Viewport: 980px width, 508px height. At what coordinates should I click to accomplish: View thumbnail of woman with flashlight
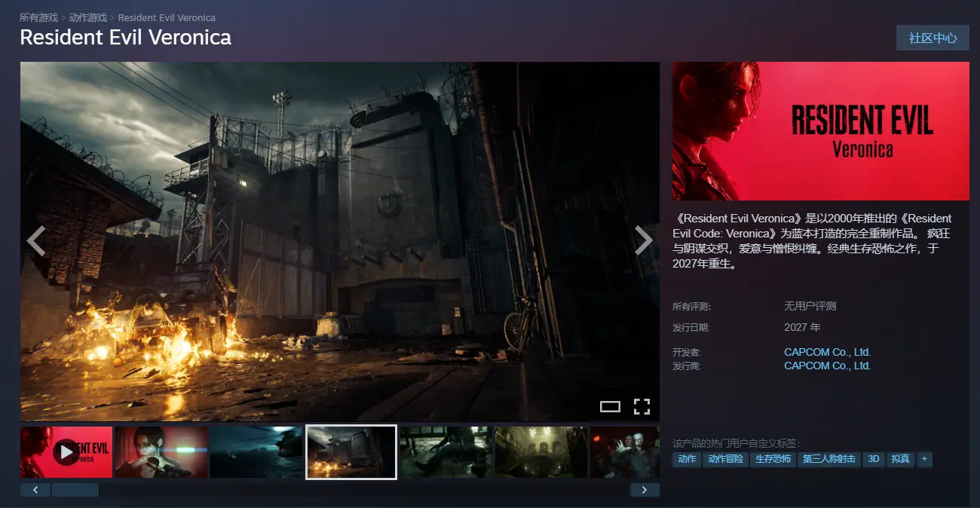click(161, 451)
